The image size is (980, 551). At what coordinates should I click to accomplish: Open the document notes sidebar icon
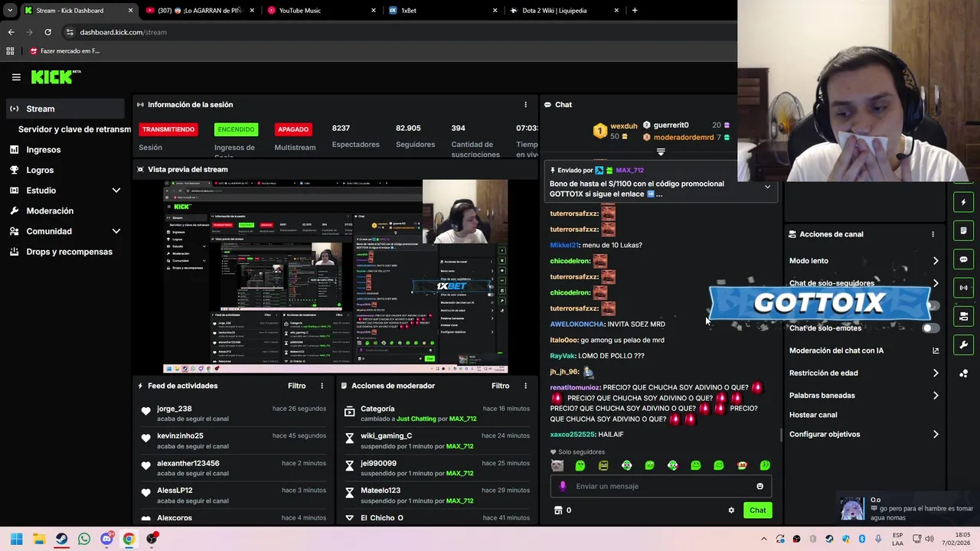(x=963, y=230)
